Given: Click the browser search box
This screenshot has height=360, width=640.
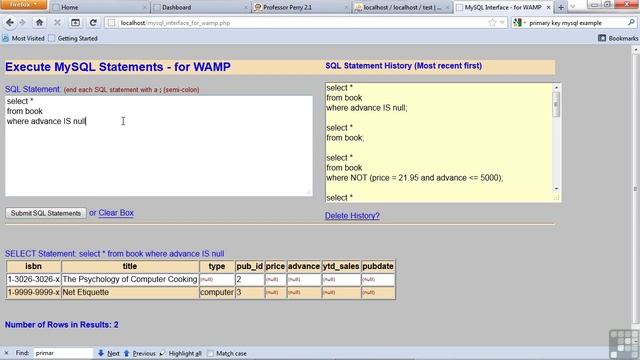Looking at the screenshot, I should tap(577, 23).
